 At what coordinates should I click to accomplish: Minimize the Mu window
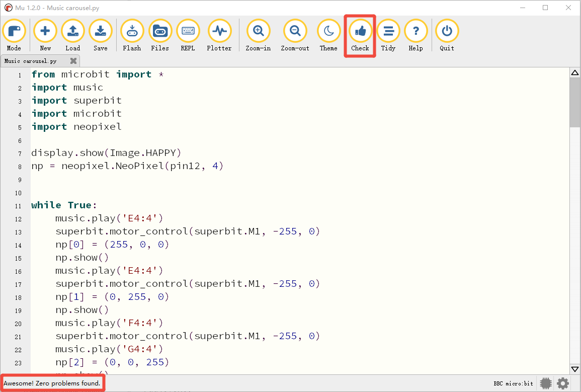(523, 8)
